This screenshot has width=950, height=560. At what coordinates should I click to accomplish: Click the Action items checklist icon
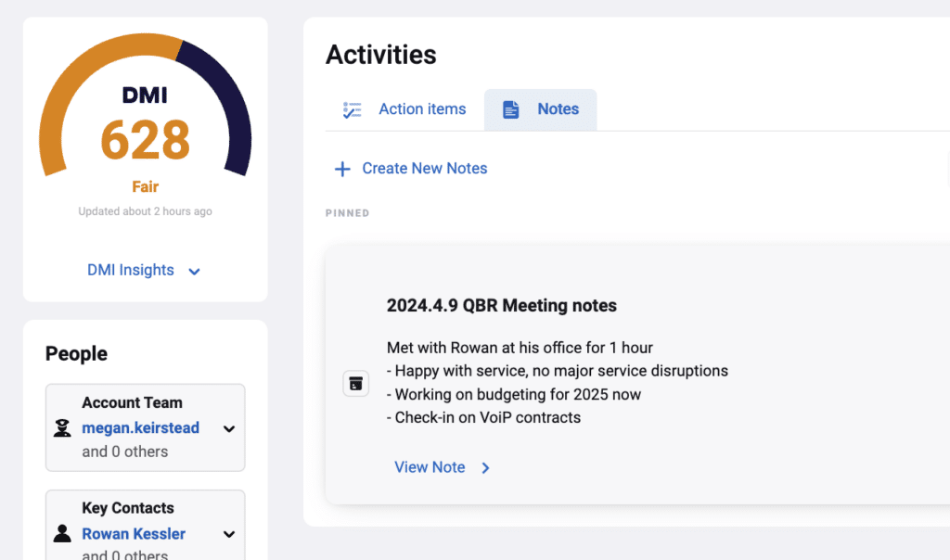coord(353,109)
